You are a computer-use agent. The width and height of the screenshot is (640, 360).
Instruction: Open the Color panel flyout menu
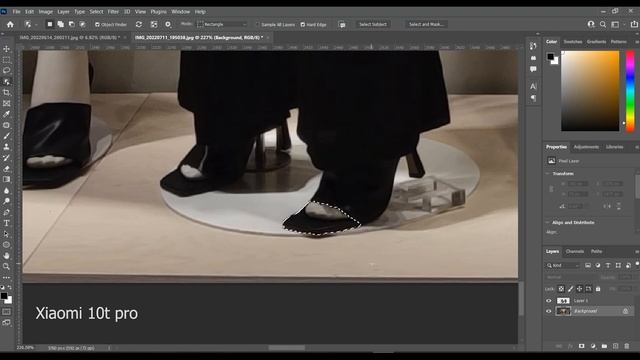click(x=636, y=42)
